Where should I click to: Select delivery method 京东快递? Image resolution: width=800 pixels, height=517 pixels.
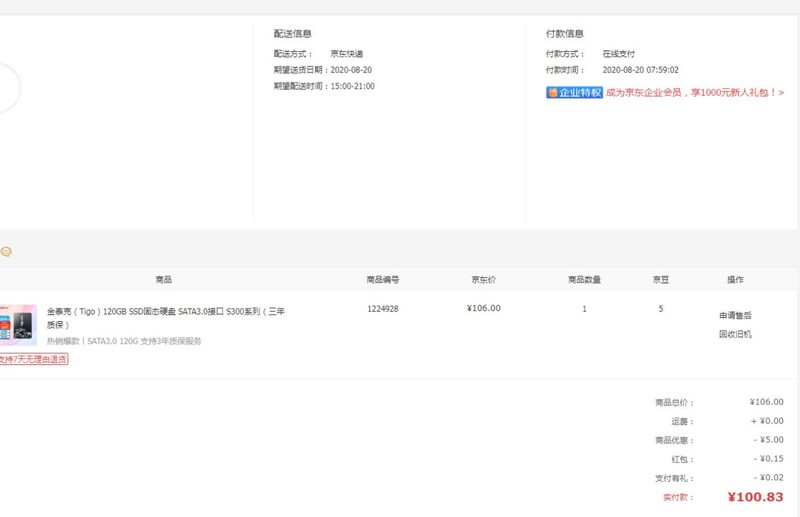(x=347, y=54)
